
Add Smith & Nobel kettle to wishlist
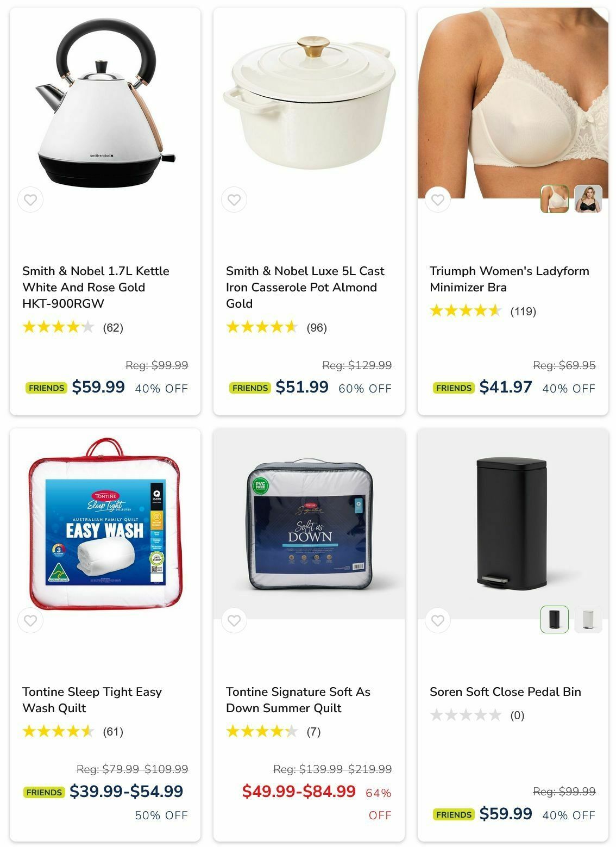(x=30, y=200)
